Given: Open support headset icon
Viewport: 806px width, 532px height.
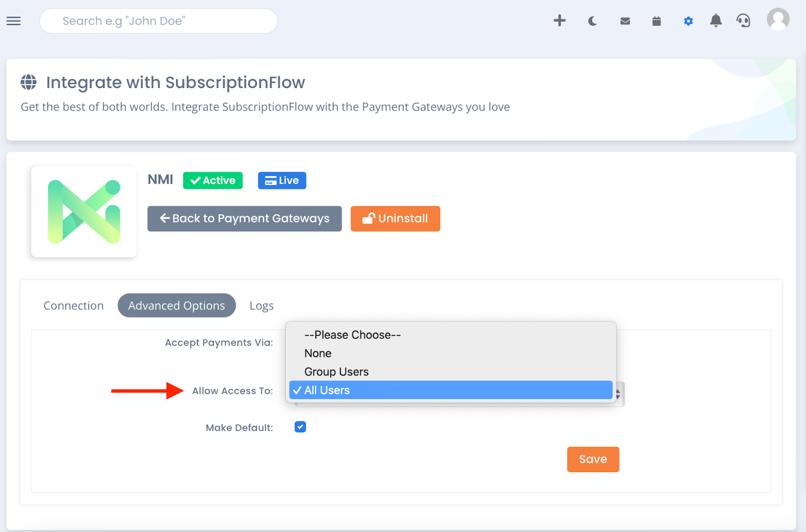Looking at the screenshot, I should (x=744, y=21).
